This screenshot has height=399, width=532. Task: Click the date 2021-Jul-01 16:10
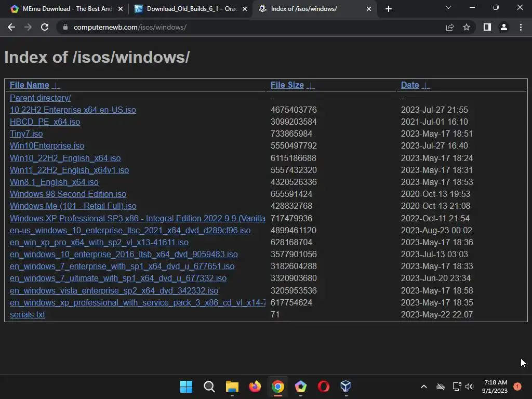tap(434, 122)
